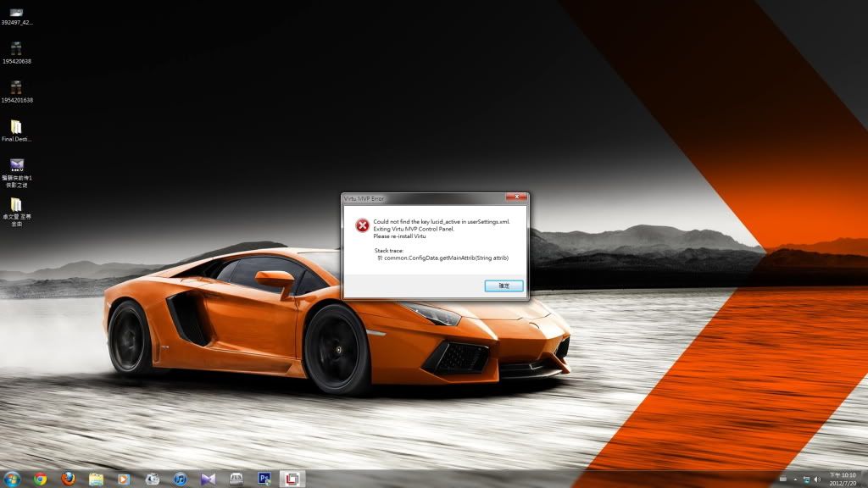Select the Final Desti... desktop folder
868x488 pixels.
pyautogui.click(x=17, y=131)
